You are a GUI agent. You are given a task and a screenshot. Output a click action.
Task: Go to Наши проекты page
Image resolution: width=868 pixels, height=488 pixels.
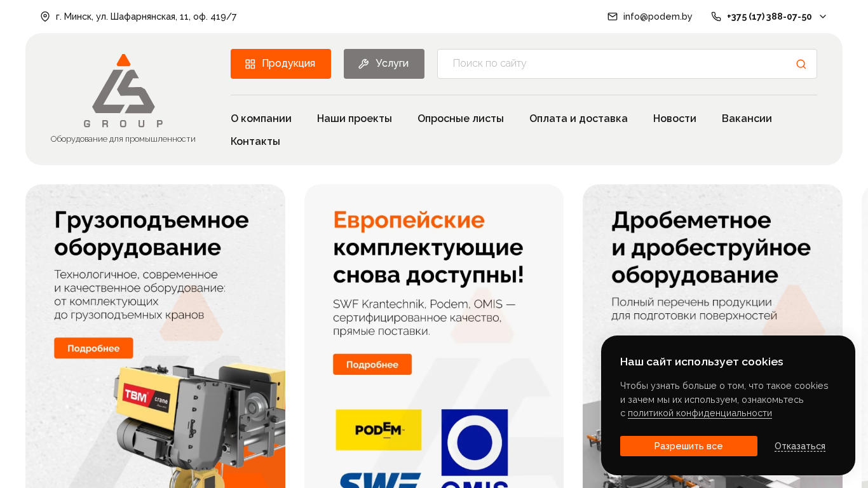click(355, 118)
